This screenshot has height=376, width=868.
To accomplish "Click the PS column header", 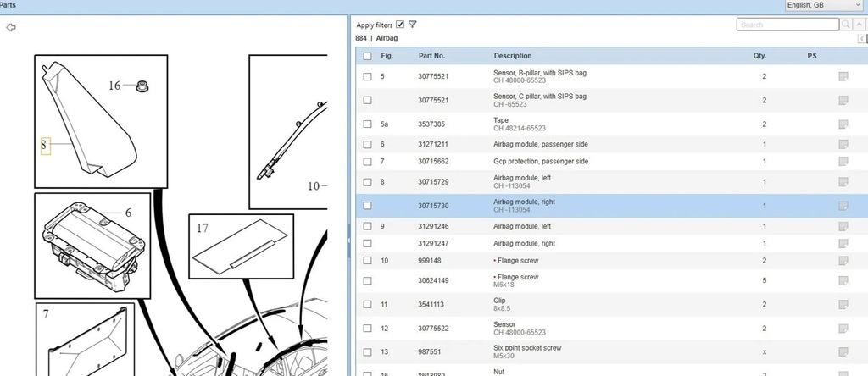I will coord(812,56).
